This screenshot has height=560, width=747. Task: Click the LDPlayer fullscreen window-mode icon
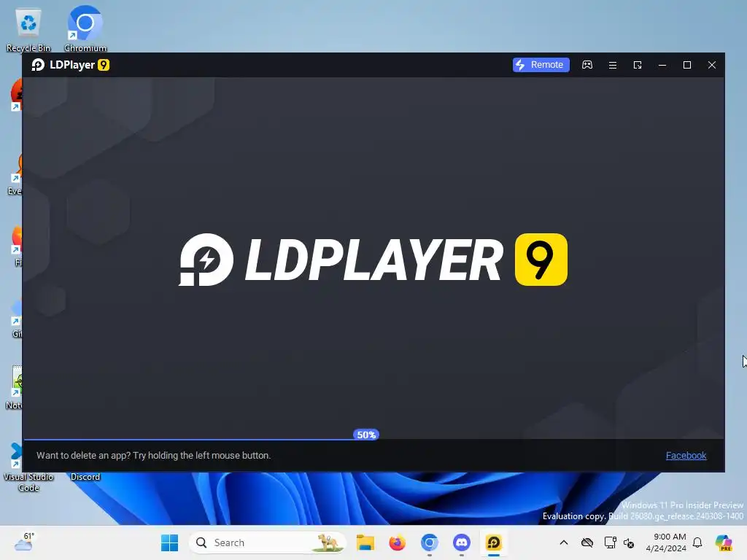click(x=638, y=65)
